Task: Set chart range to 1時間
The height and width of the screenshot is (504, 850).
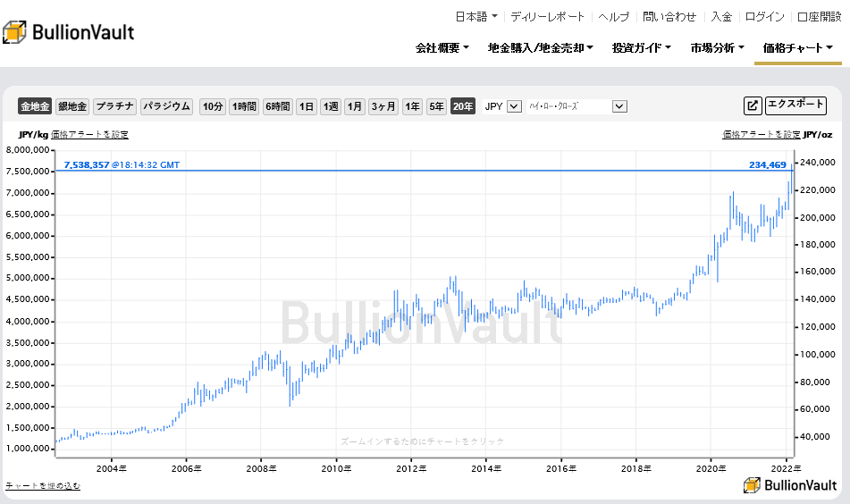Action: (x=245, y=106)
